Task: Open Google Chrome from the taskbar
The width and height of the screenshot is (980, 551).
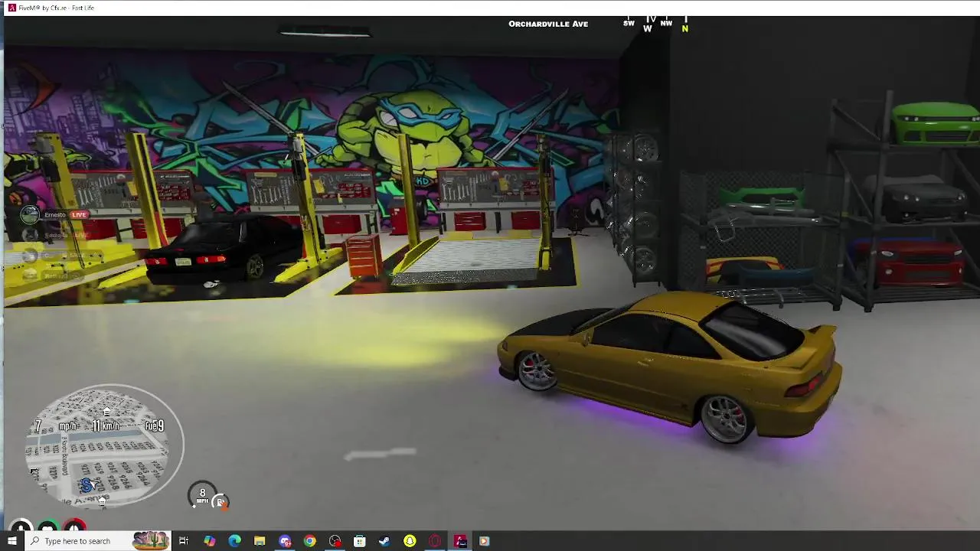Action: 309,541
